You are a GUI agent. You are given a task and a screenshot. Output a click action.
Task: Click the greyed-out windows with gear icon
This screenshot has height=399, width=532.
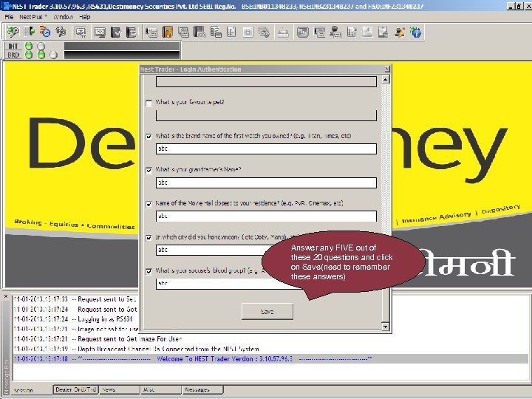coord(264,33)
